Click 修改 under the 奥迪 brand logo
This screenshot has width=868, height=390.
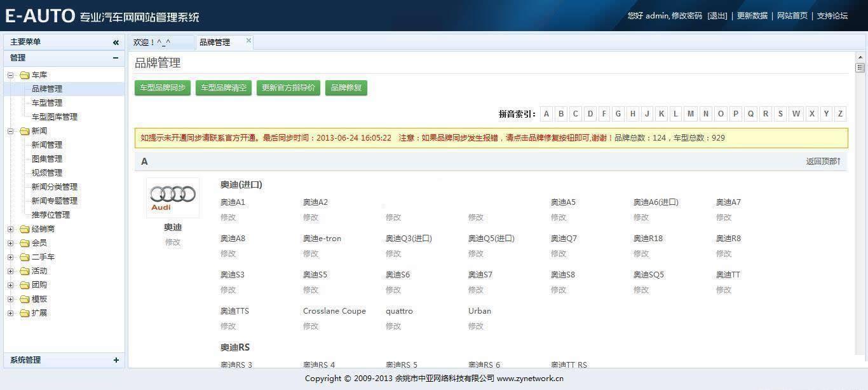click(x=173, y=242)
